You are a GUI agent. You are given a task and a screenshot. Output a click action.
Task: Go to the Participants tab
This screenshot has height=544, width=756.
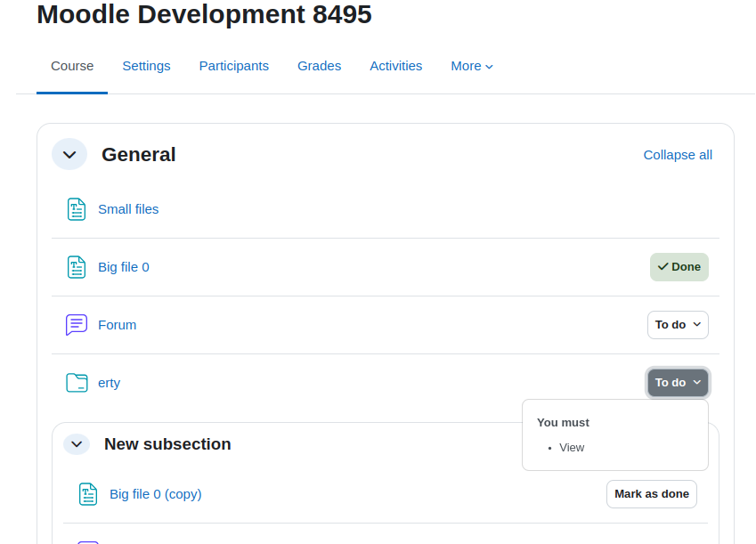coord(234,66)
